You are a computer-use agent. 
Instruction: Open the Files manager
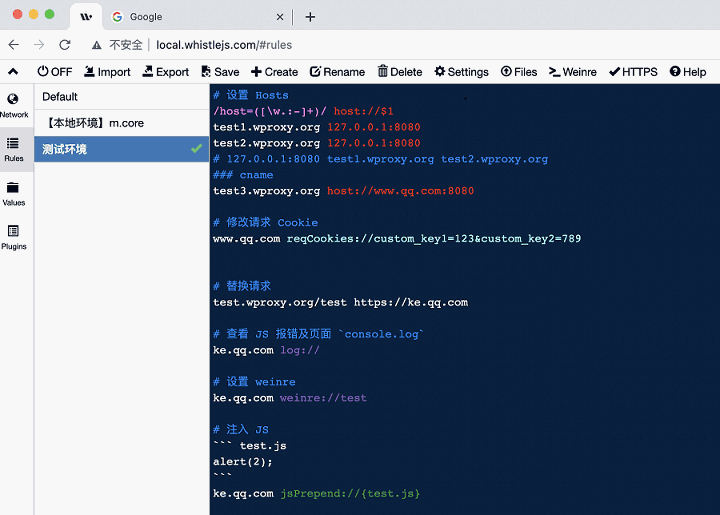[519, 72]
